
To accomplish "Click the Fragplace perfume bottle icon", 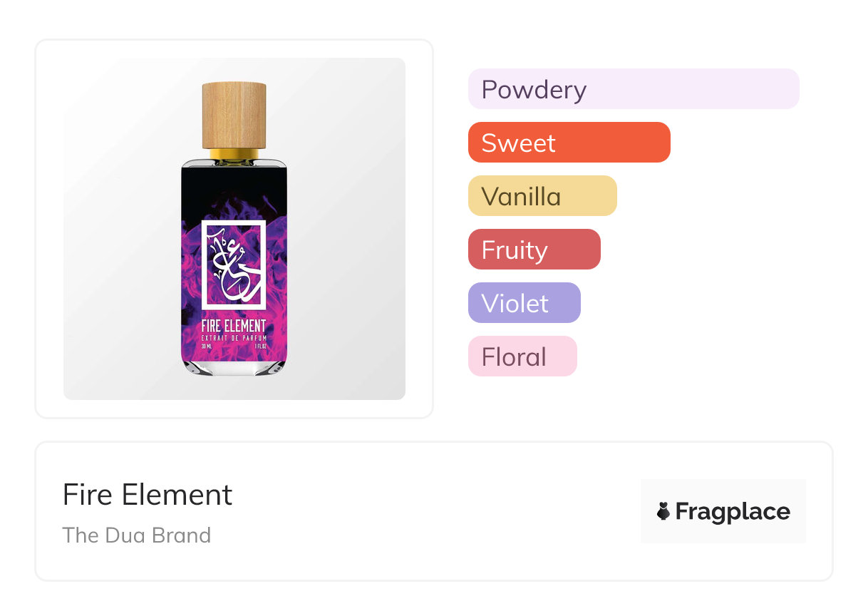I will tap(663, 511).
